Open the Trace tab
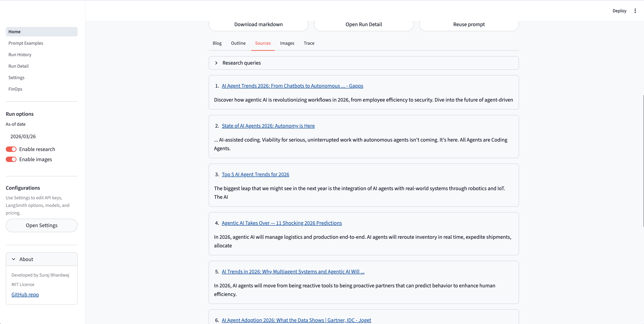 pyautogui.click(x=309, y=43)
